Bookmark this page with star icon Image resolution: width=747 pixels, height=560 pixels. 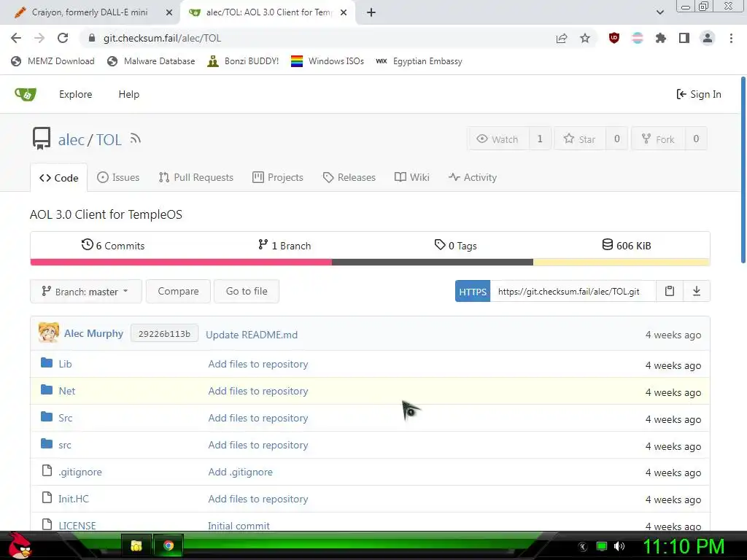point(585,38)
